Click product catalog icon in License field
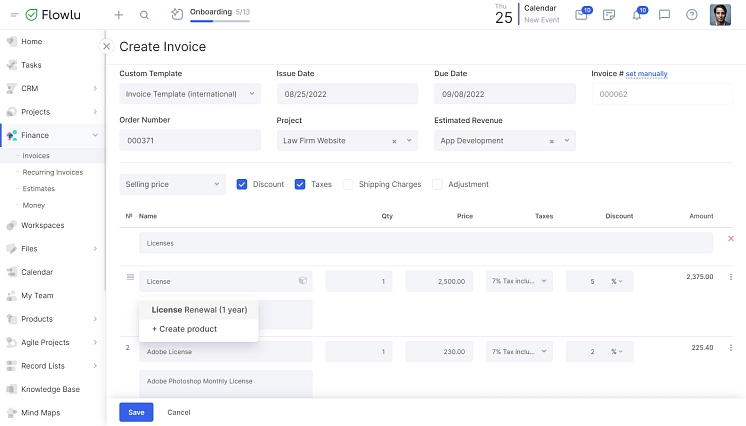746x426 pixels. (x=303, y=281)
